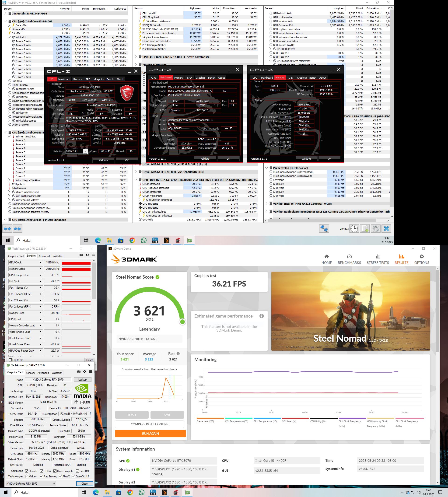The height and width of the screenshot is (497, 448).
Task: Open 3DMark HOME navigation icon
Action: [x=327, y=256]
